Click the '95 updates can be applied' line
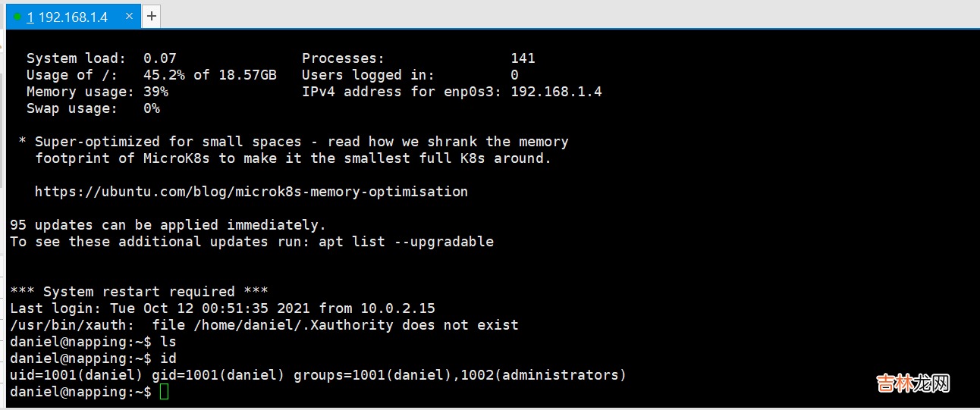 coord(168,225)
